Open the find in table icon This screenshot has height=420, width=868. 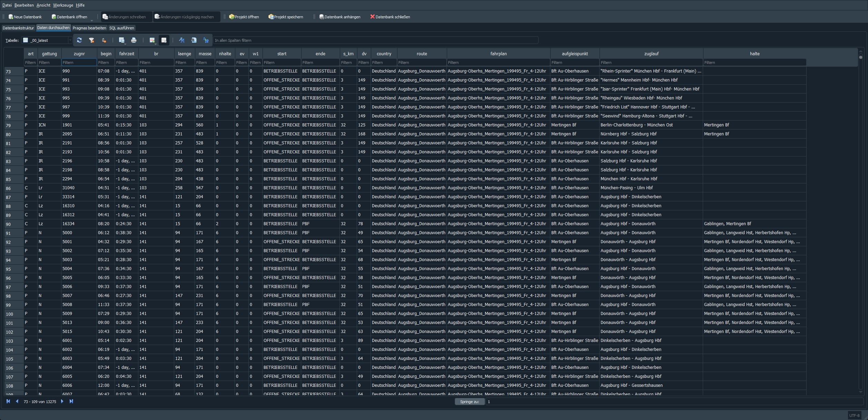click(194, 40)
